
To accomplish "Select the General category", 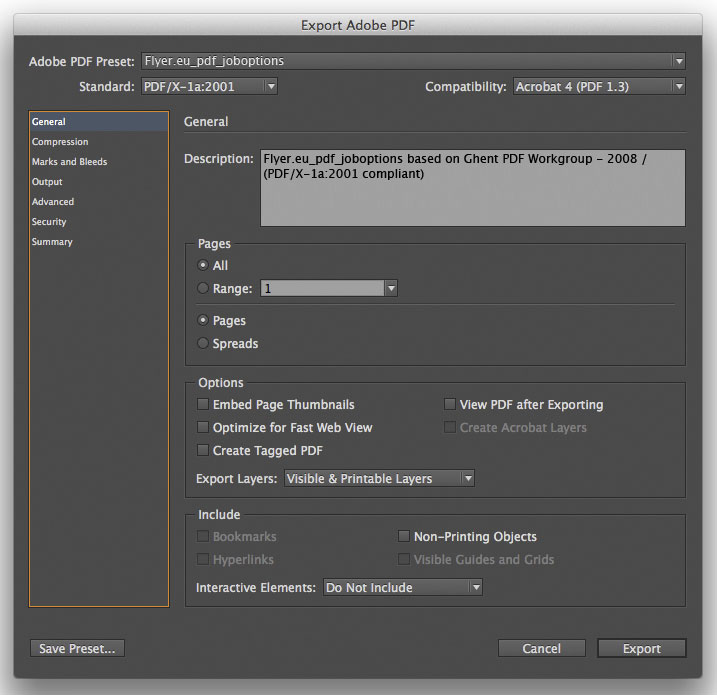I will tap(99, 122).
